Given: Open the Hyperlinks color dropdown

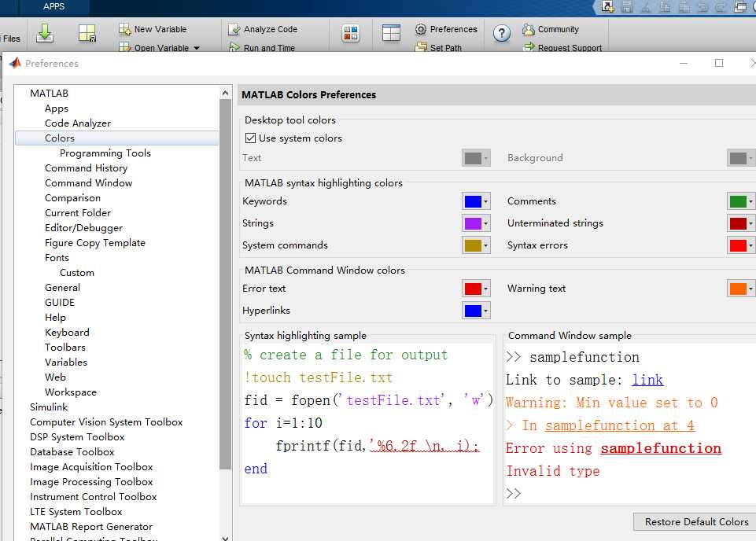Looking at the screenshot, I should (x=485, y=311).
